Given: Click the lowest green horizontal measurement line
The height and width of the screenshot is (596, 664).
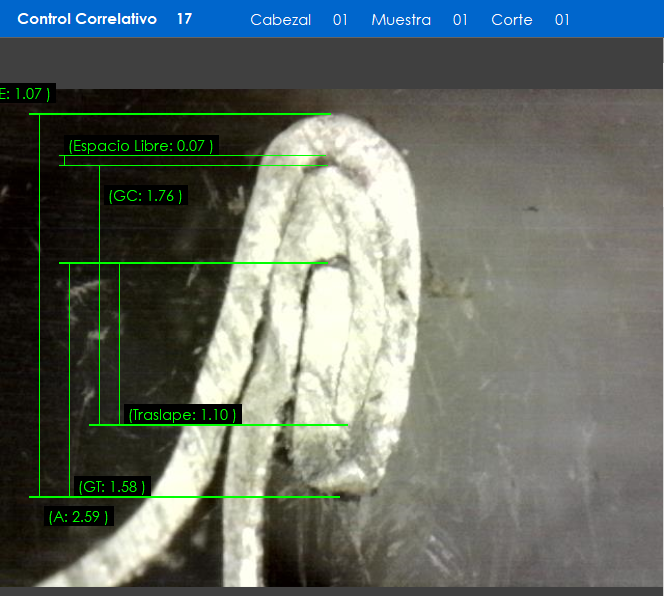Looking at the screenshot, I should (200, 496).
